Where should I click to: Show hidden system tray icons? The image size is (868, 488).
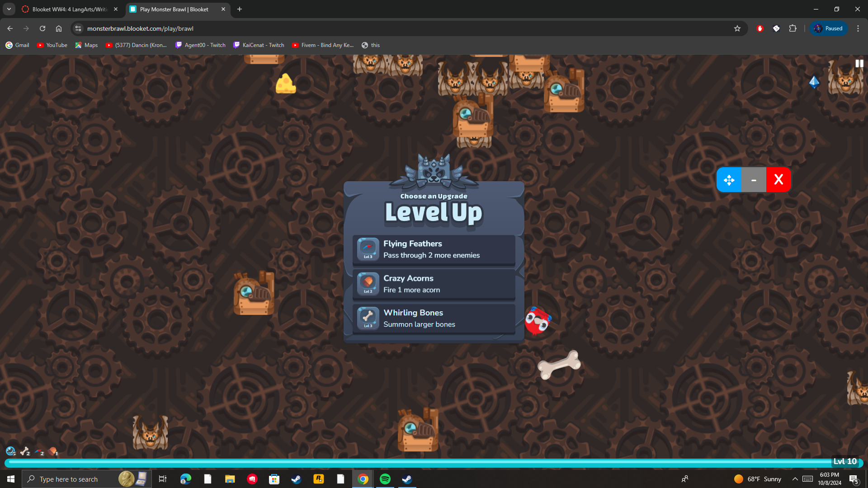795,479
